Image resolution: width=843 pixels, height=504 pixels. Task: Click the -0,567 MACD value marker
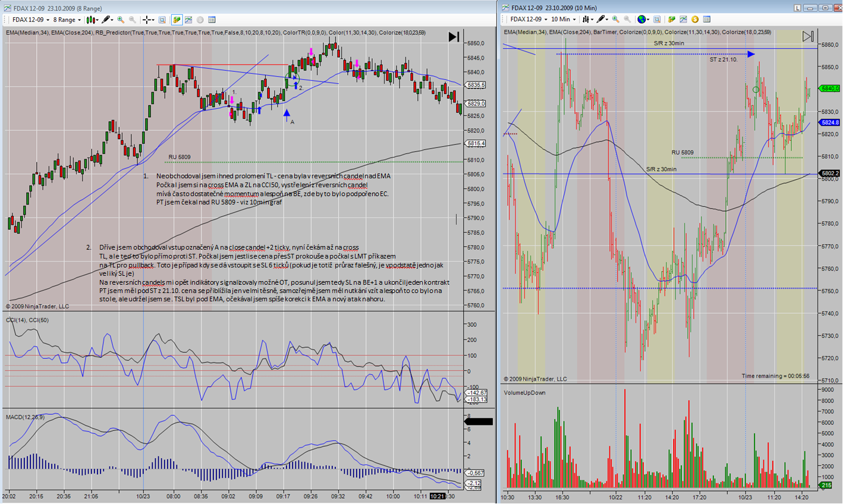click(x=476, y=473)
